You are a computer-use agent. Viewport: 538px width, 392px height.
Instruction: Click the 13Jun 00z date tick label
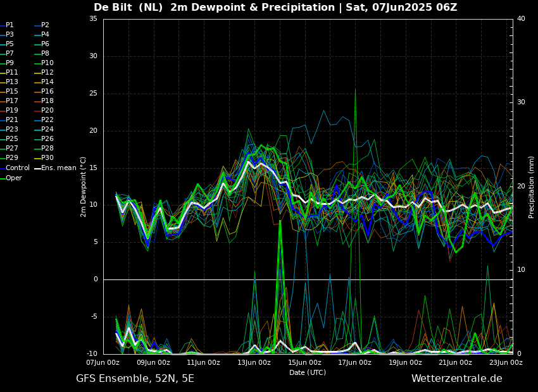254,363
